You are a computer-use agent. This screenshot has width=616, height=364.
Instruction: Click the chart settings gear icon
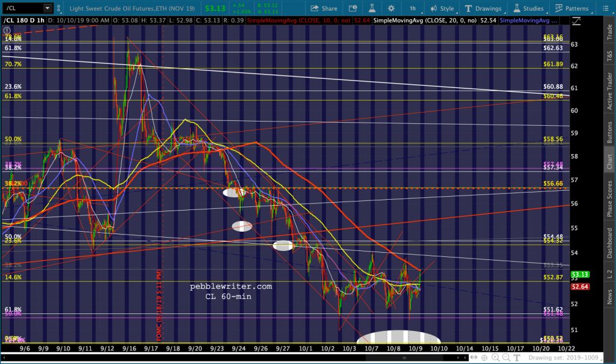tap(391, 8)
